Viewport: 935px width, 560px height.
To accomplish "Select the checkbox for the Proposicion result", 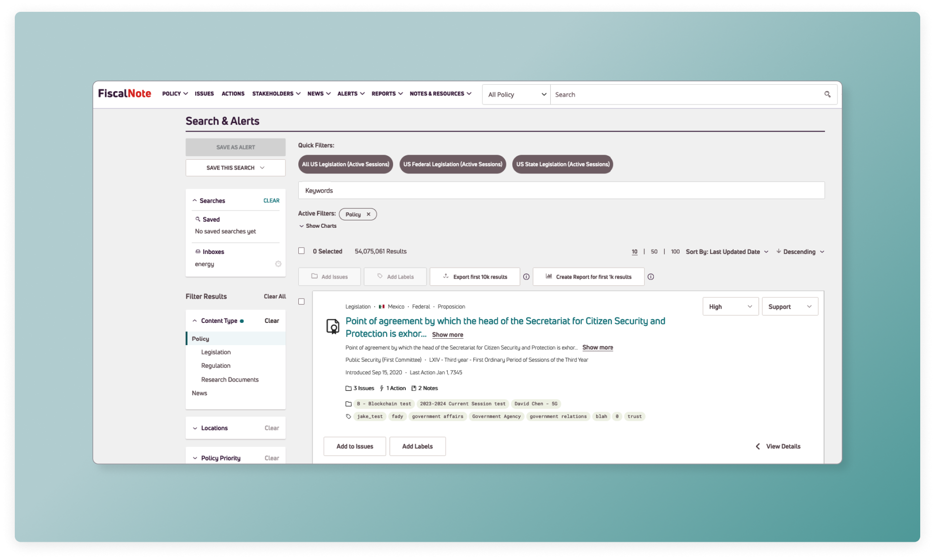I will [x=301, y=301].
